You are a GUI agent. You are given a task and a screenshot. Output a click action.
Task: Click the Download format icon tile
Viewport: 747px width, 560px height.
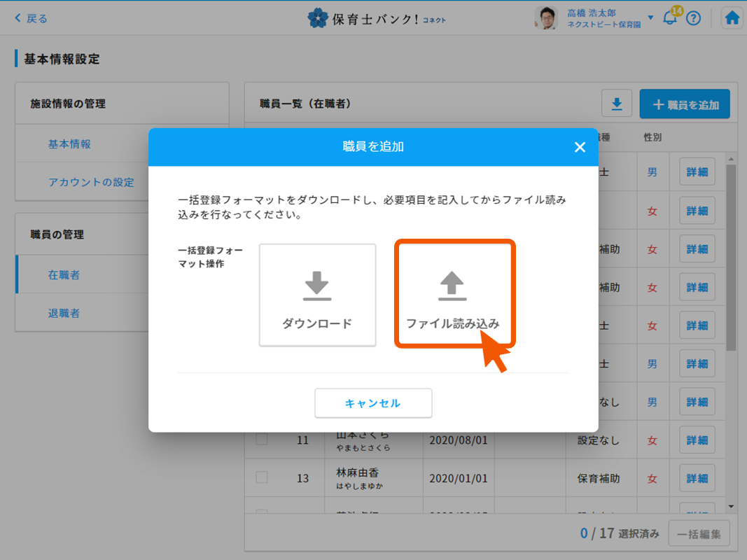[x=317, y=295]
